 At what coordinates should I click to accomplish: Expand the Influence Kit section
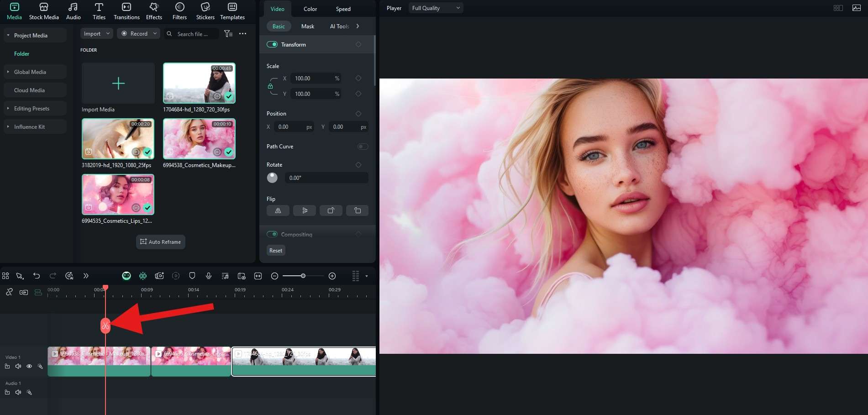coord(8,126)
